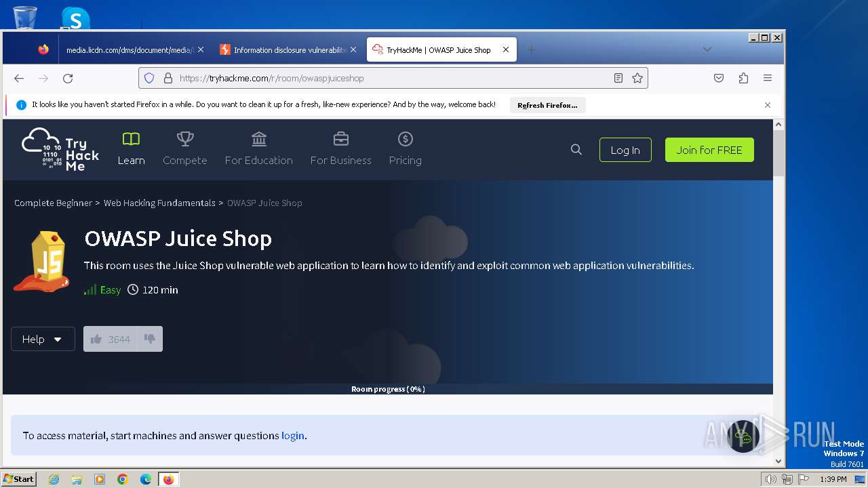This screenshot has height=488, width=868.
Task: Select the TryHackMe OWASP Juice Shop tab
Action: click(x=441, y=49)
